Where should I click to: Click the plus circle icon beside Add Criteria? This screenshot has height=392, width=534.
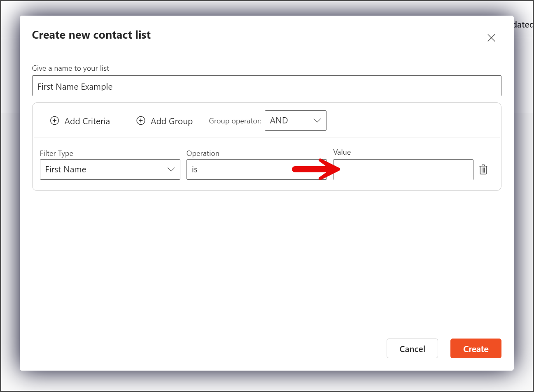click(54, 121)
